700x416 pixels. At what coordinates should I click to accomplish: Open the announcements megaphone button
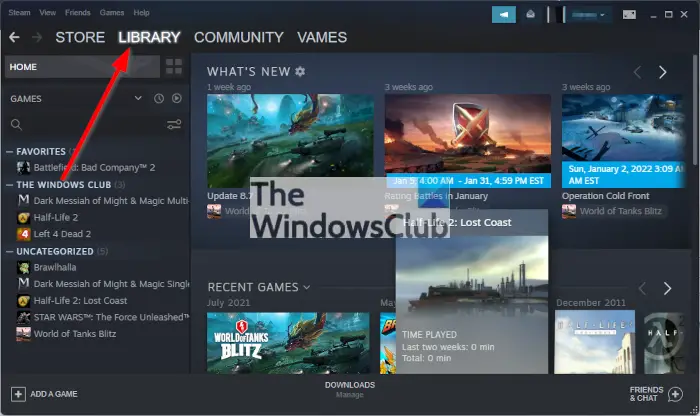[x=504, y=15]
